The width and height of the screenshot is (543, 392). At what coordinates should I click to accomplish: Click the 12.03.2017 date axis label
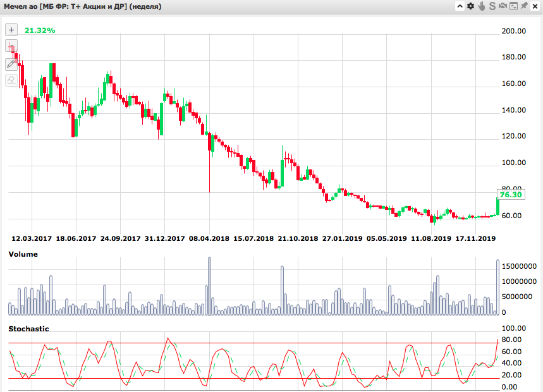pyautogui.click(x=32, y=238)
